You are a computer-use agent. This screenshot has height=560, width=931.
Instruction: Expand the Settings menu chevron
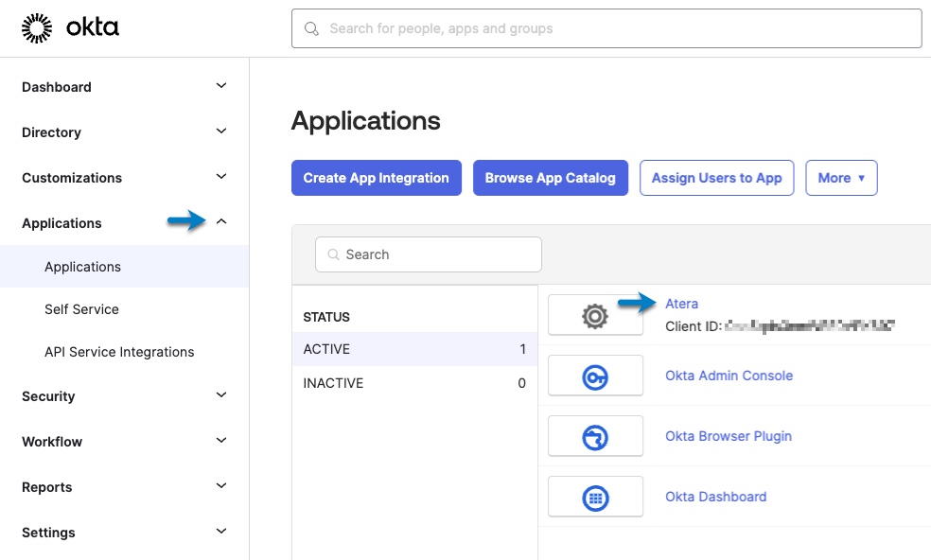221,532
